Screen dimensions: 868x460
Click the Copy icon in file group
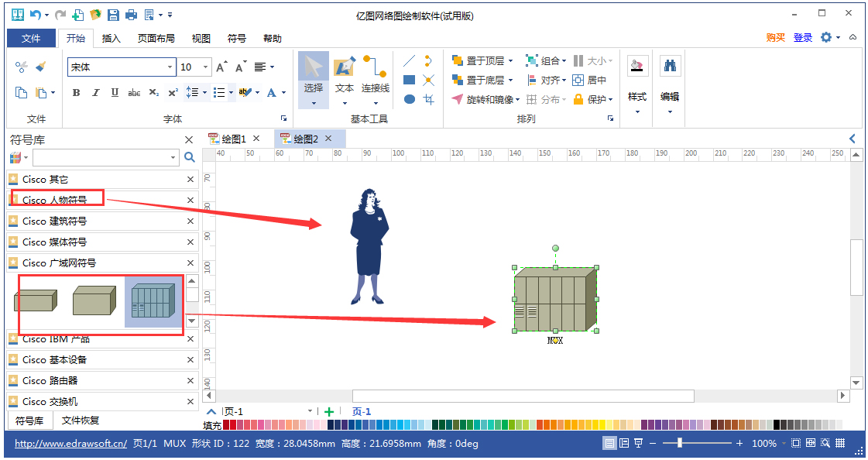(x=21, y=92)
